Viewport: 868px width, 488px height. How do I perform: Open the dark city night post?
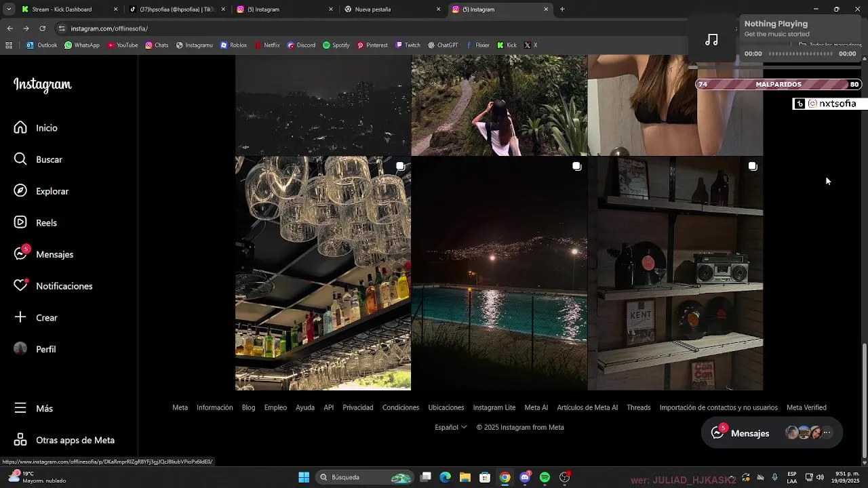(x=323, y=105)
